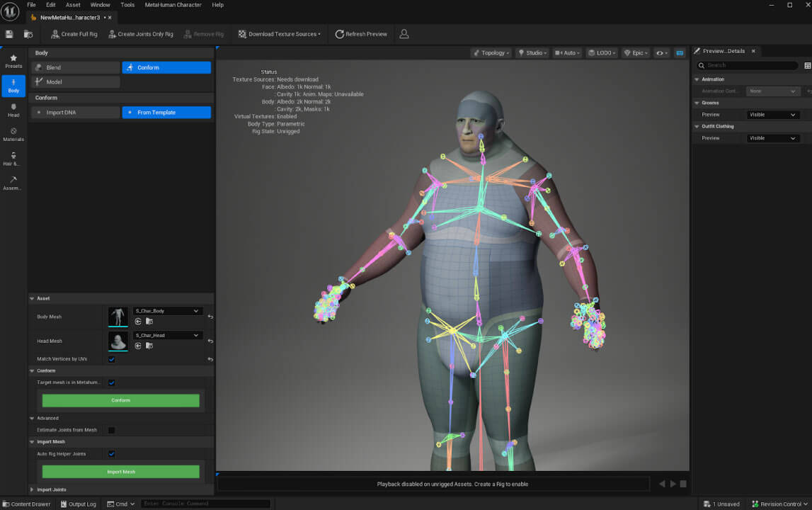Viewport: 812px width, 510px height.
Task: Collapse the Advanced section
Action: (32, 418)
